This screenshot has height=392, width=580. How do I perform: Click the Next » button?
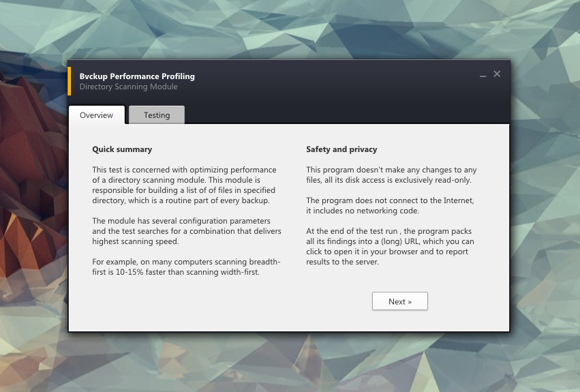(400, 301)
